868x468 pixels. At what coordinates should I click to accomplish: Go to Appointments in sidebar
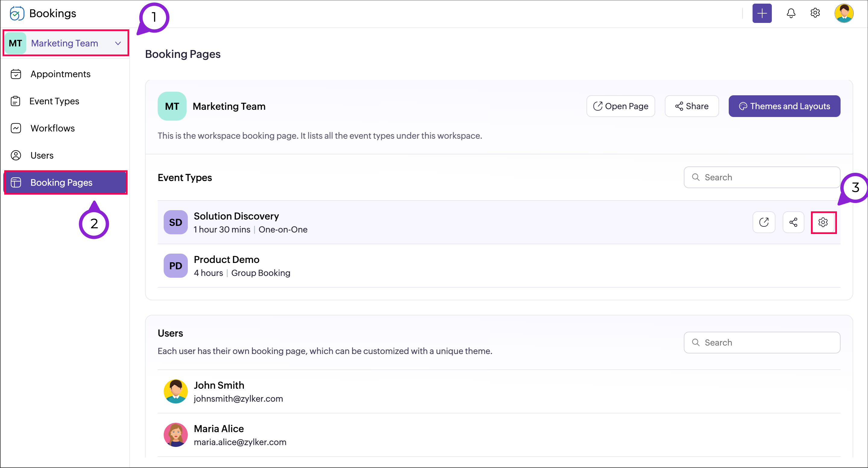click(60, 74)
